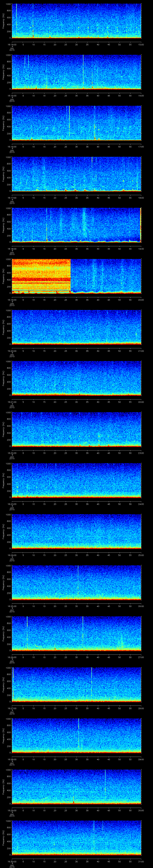This screenshot has width=153, height=868.
Task: Click the "16:25:00" start time label
Action: click(x=12, y=606)
